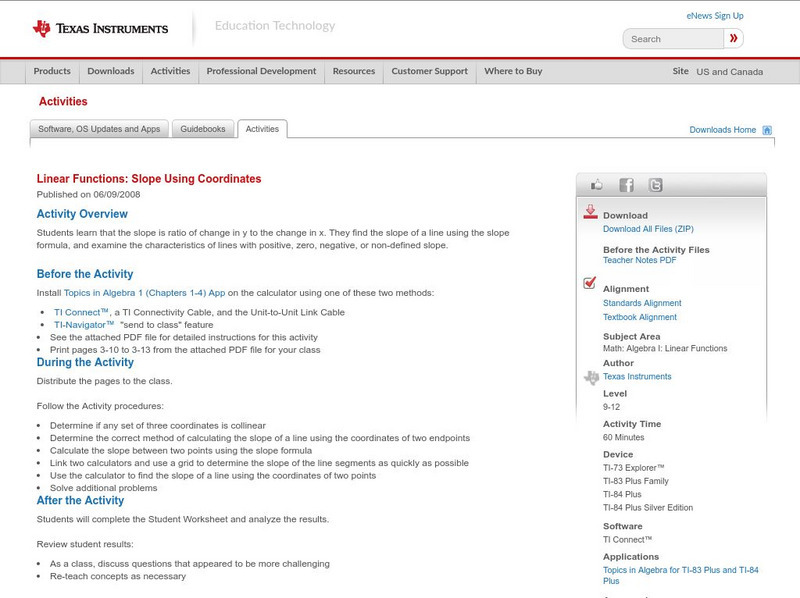The height and width of the screenshot is (598, 800).
Task: Click the Texas Instruments logo
Action: click(101, 29)
